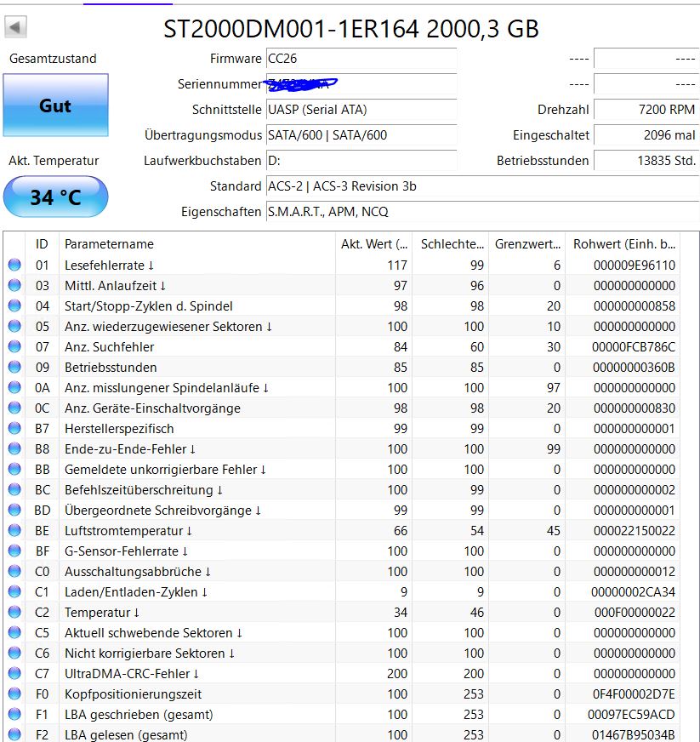The image size is (700, 742).
Task: Click the redacted Seriennummer field
Action: [x=361, y=83]
